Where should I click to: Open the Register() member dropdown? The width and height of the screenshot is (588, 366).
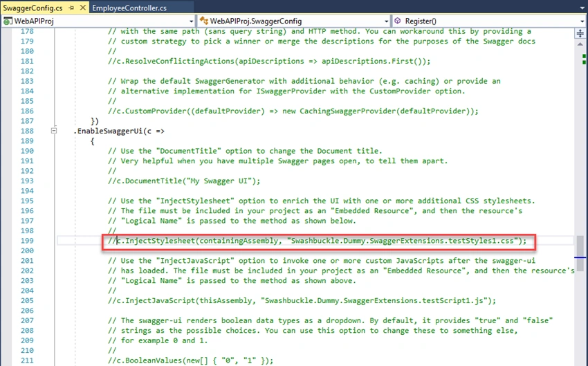click(x=489, y=21)
